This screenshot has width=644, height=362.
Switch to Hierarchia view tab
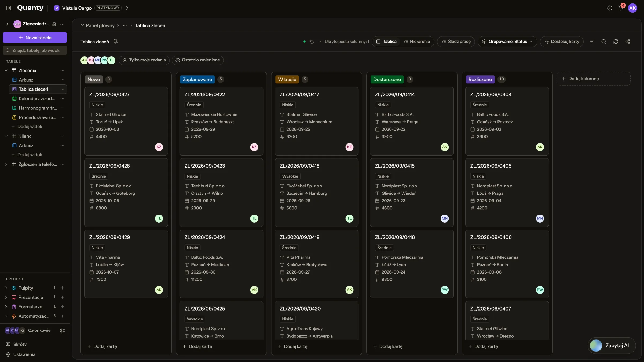(417, 42)
